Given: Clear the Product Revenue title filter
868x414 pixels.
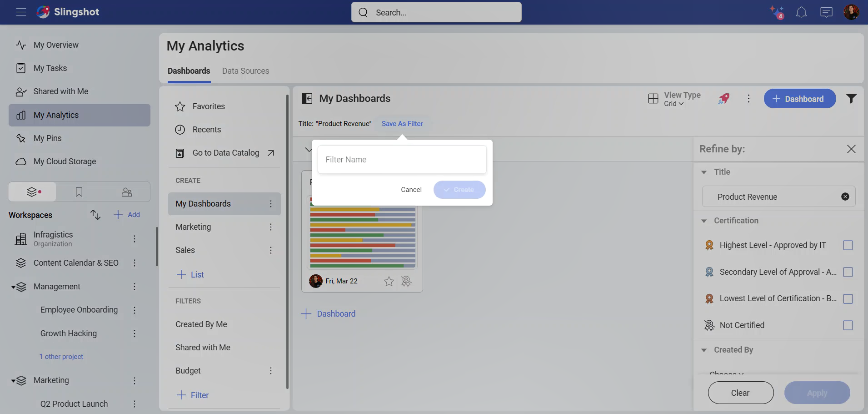Looking at the screenshot, I should click(845, 197).
